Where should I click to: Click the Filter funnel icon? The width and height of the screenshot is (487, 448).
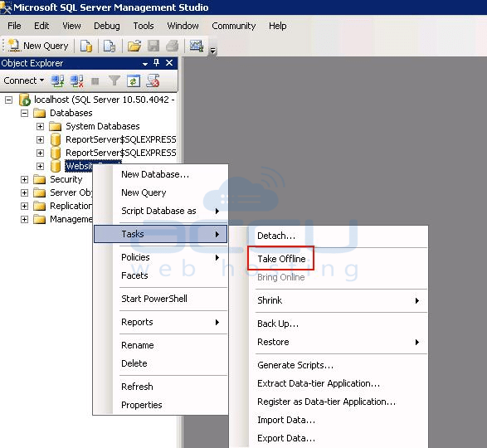tap(114, 81)
